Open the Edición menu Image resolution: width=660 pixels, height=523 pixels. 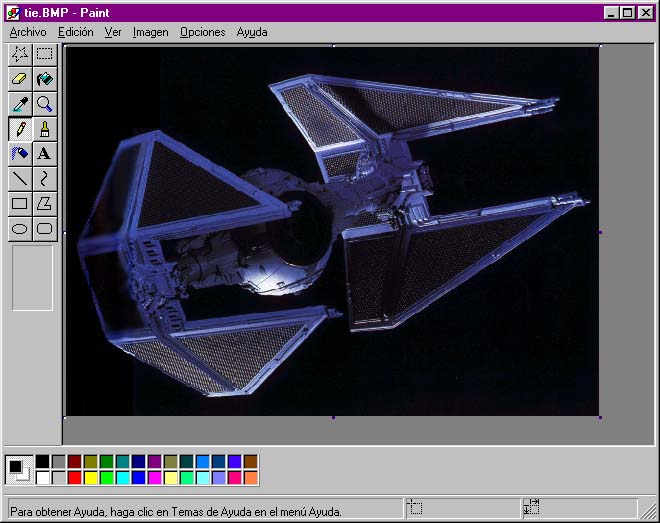[x=76, y=32]
